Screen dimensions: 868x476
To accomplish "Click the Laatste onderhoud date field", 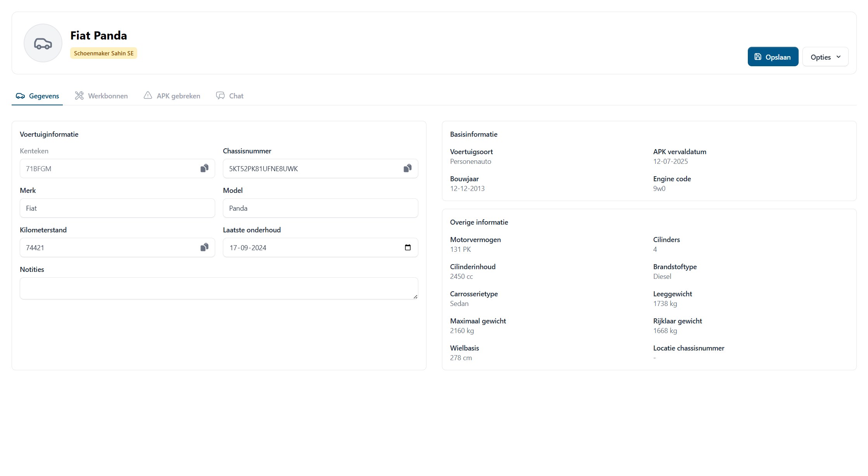I will [x=321, y=247].
